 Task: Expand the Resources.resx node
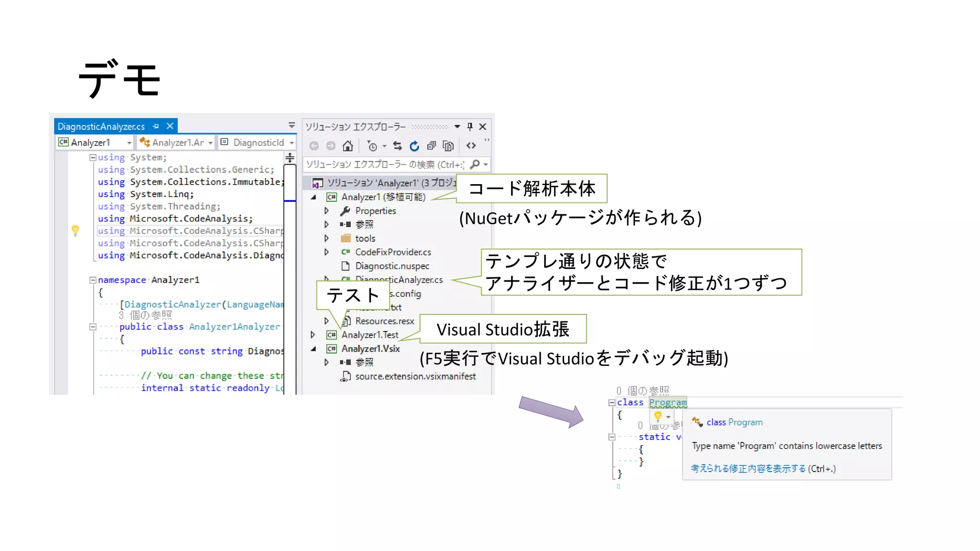[326, 321]
